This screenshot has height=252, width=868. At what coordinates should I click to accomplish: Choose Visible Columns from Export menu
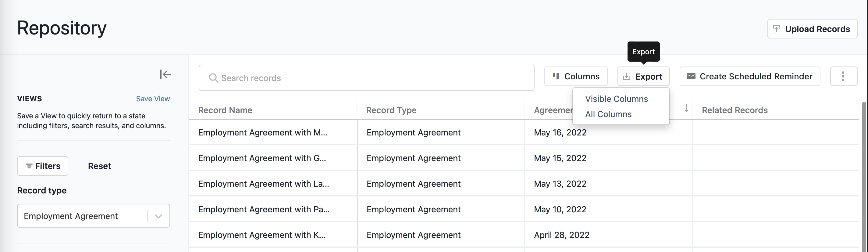click(x=616, y=99)
